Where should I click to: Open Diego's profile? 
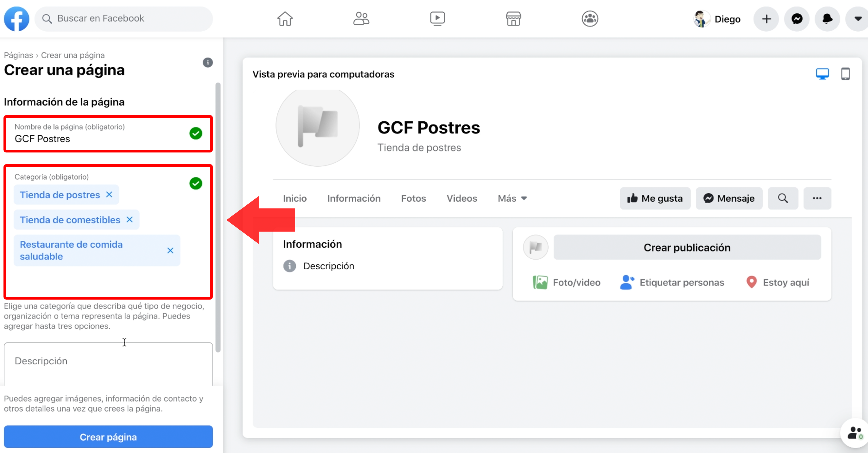click(x=717, y=19)
